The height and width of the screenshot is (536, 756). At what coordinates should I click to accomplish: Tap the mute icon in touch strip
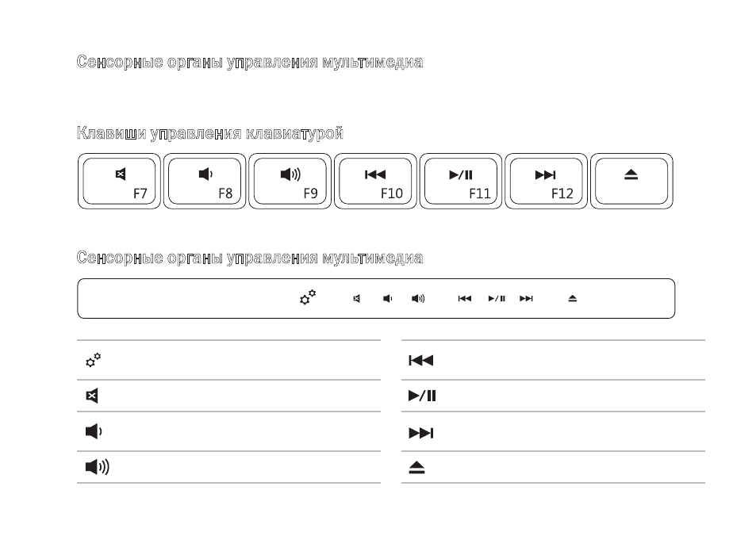pos(356,299)
